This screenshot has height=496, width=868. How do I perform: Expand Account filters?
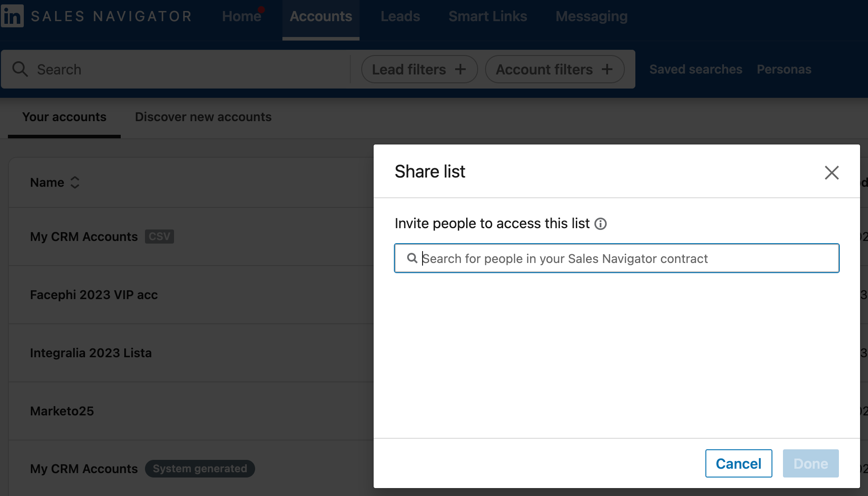coord(554,69)
